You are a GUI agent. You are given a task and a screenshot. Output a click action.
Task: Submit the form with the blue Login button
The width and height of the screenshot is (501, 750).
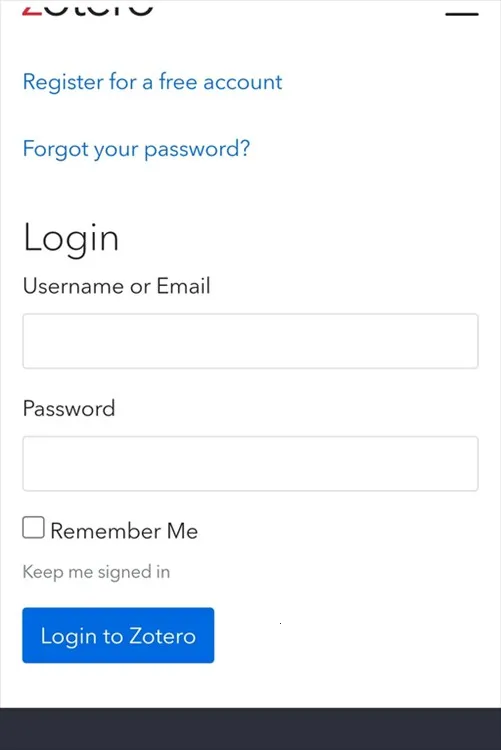click(x=118, y=635)
